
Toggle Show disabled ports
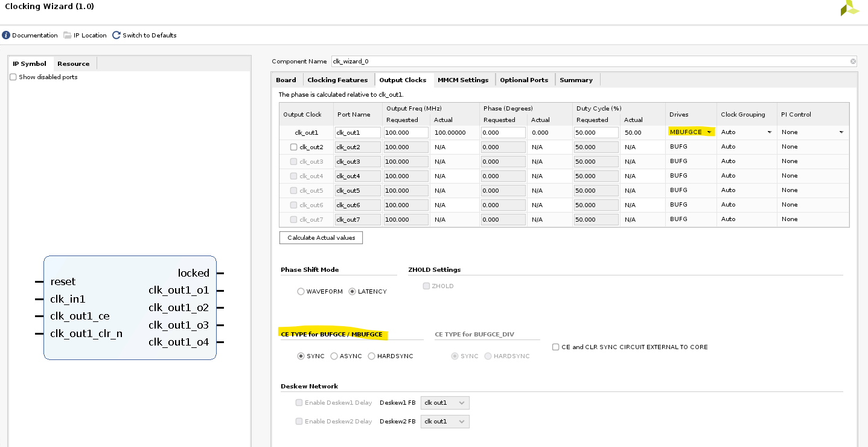13,77
